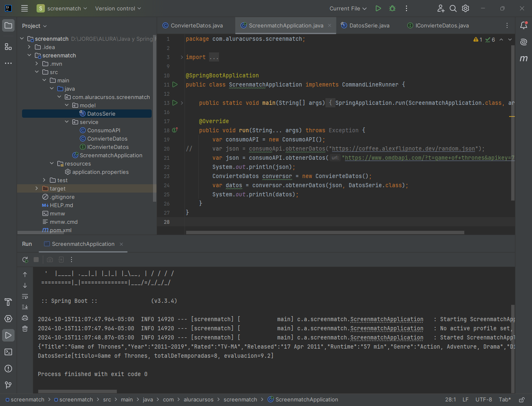
Task: Open Maven tool window icon
Action: point(524,59)
